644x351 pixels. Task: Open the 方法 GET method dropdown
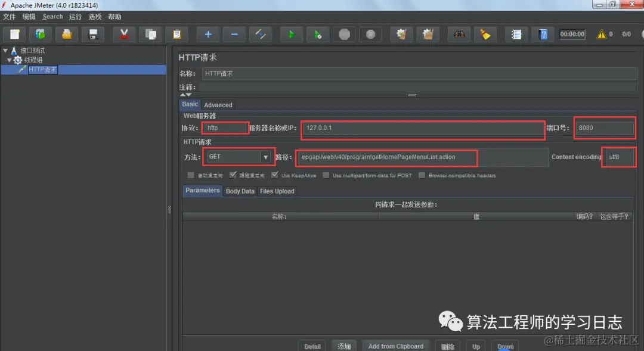coord(265,157)
